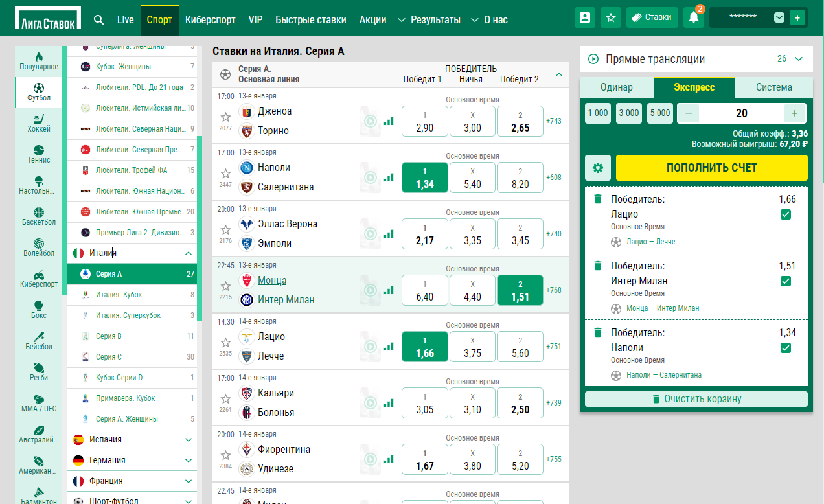
Task: Set stake with 5 000 quick button
Action: (660, 113)
